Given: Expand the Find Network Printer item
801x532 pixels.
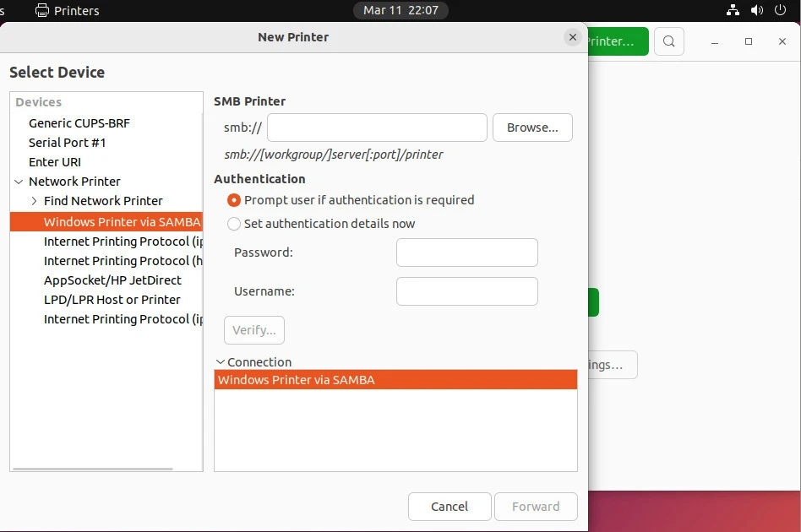Looking at the screenshot, I should pyautogui.click(x=34, y=201).
